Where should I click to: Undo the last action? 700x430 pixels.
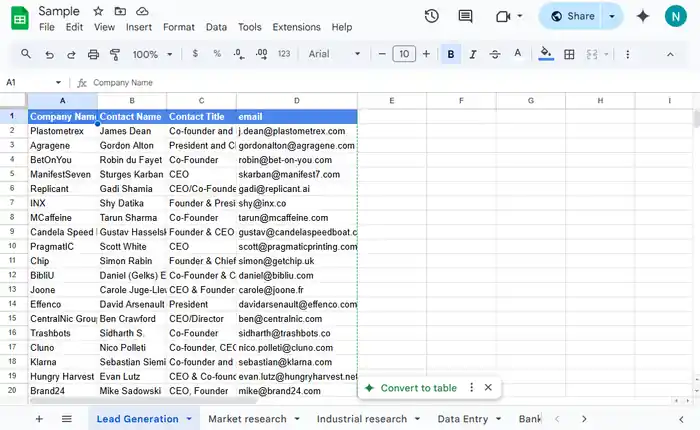click(x=49, y=54)
